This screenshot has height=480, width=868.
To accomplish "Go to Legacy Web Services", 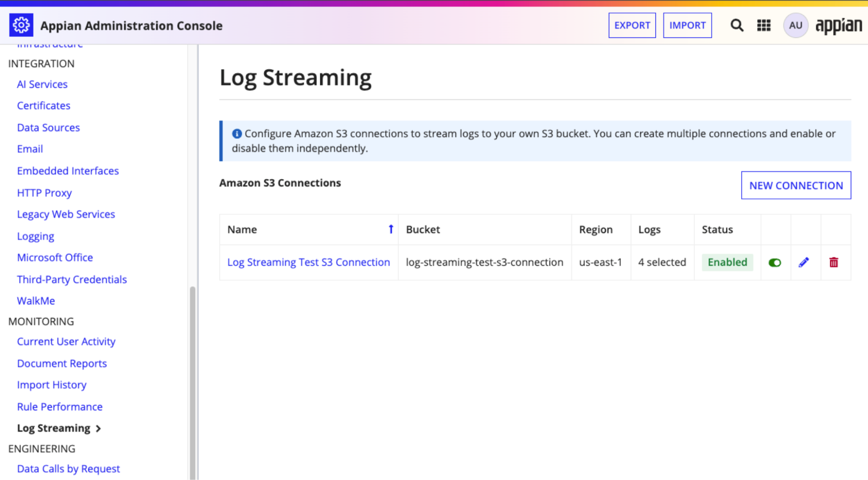I will coord(66,214).
